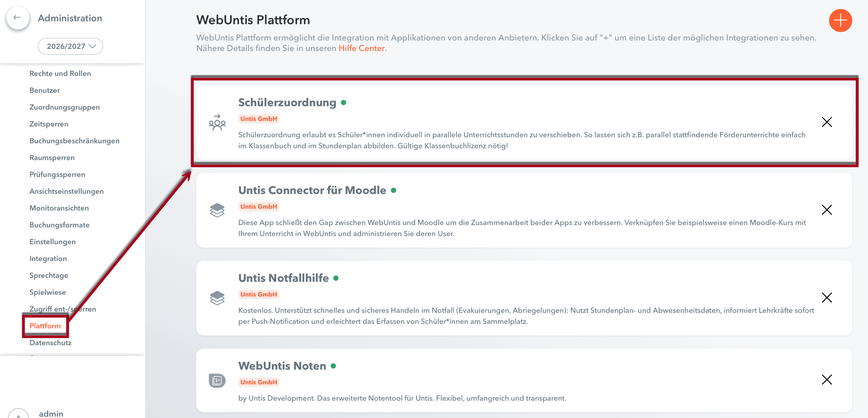Open the Hilfe Center link
Image resolution: width=868 pixels, height=418 pixels.
(x=362, y=48)
